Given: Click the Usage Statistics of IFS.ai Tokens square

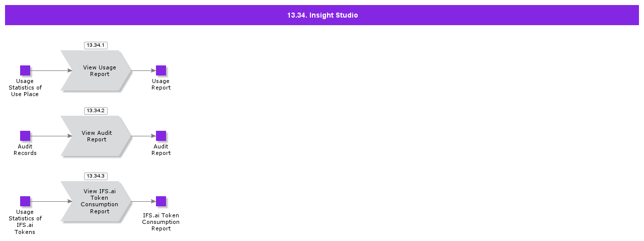Looking at the screenshot, I should click(x=25, y=201).
